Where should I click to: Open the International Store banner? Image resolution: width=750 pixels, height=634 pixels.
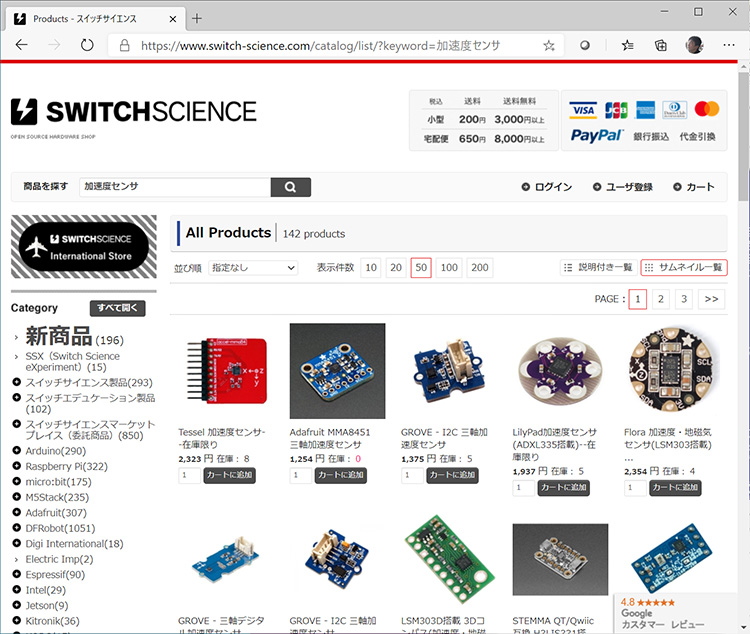click(84, 247)
